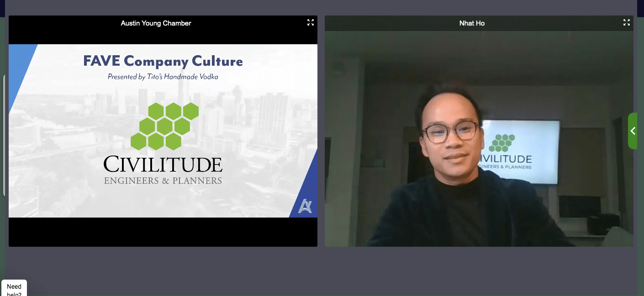
Task: Click the green hexagon Civilitude logo on slide
Action: (164, 126)
